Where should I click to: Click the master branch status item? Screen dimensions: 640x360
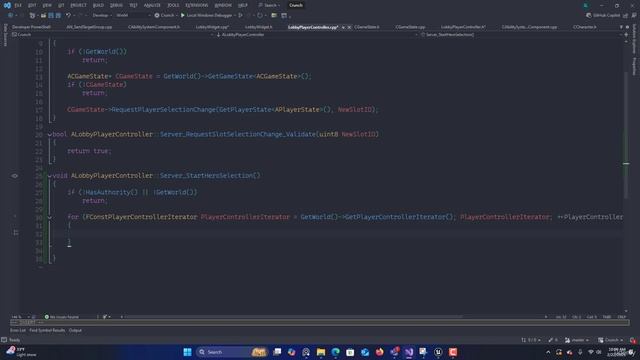(x=576, y=340)
